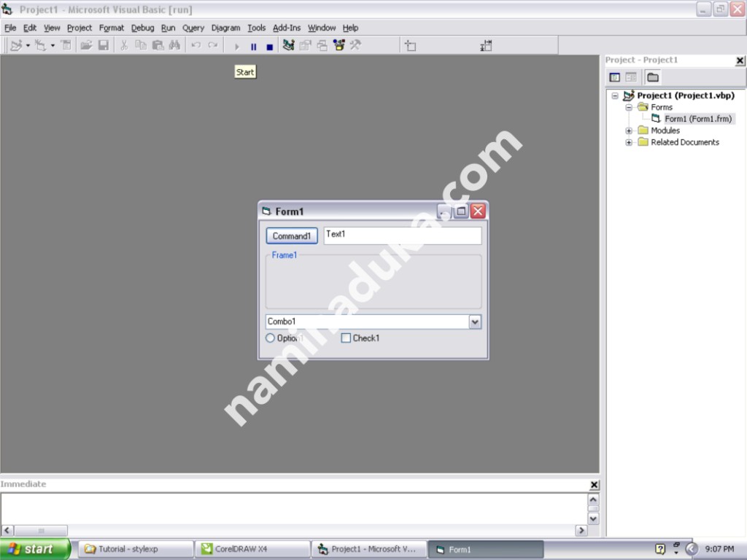The height and width of the screenshot is (560, 747).
Task: Open the Edit menu
Action: coord(30,28)
